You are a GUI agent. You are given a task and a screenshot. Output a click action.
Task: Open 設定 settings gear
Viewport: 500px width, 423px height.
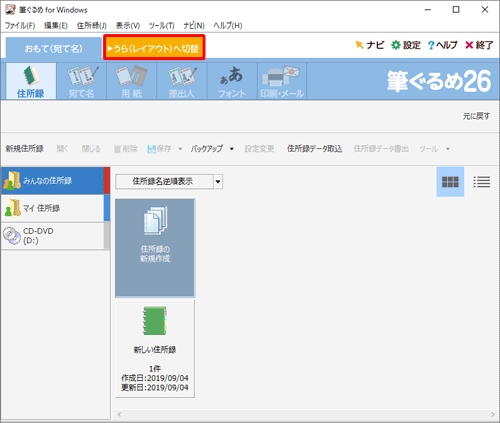(x=406, y=45)
